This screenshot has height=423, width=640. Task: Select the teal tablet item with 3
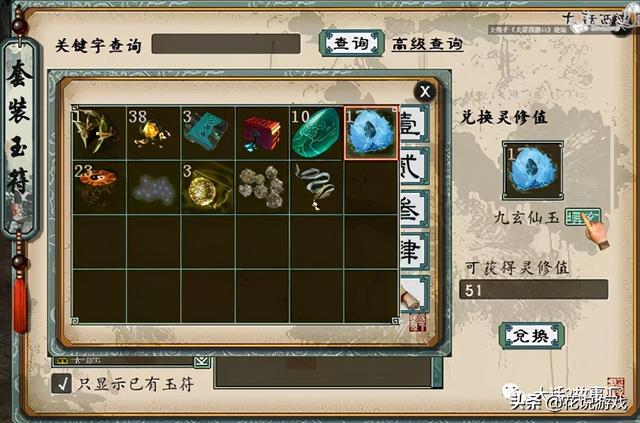[208, 133]
